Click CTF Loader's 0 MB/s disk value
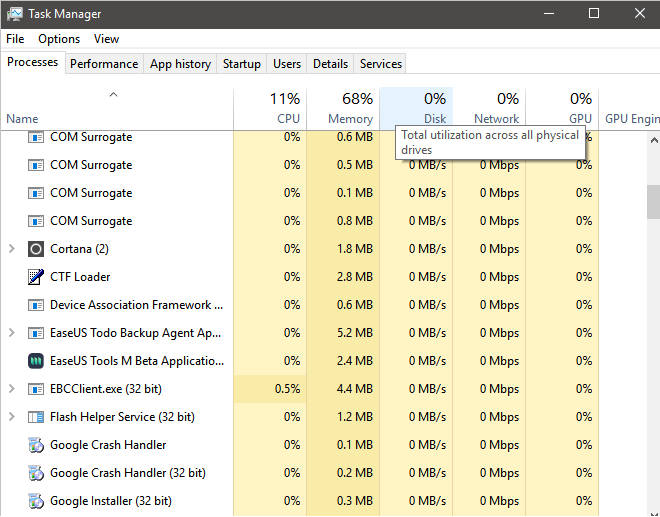The image size is (660, 517). pos(427,277)
